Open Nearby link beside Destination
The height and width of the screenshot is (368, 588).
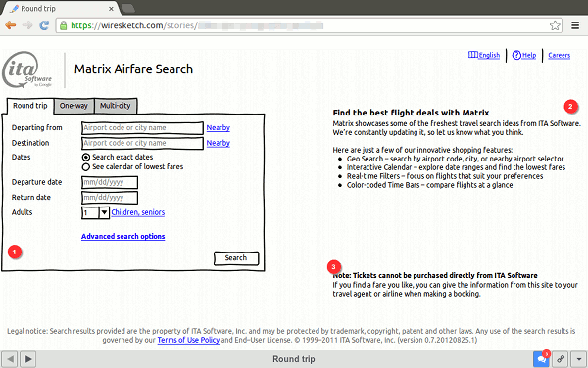click(219, 143)
